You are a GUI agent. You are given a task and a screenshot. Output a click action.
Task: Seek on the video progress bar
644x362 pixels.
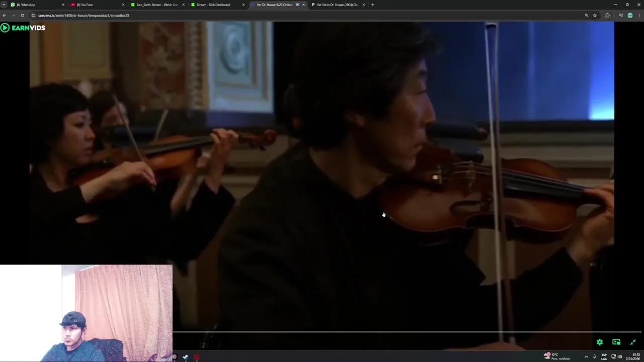pyautogui.click(x=408, y=332)
